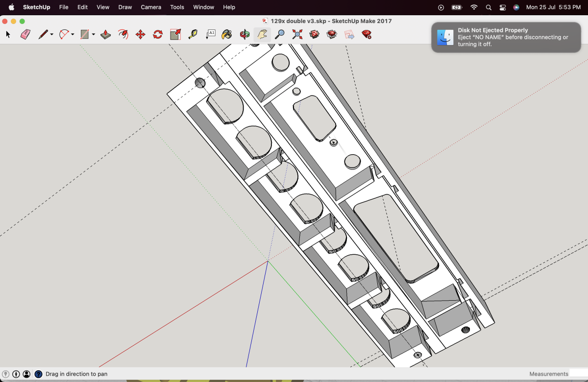Viewport: 588px width, 382px height.
Task: Select the Zoom magnifier tool
Action: (279, 34)
